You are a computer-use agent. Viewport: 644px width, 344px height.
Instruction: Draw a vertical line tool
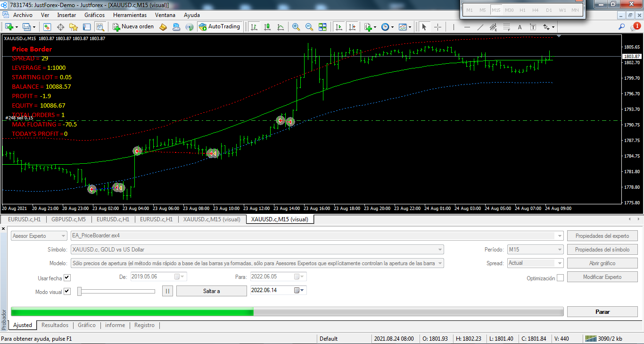tap(454, 27)
